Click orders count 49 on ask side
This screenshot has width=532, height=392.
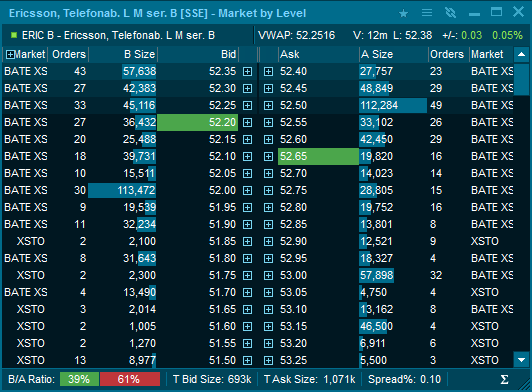pyautogui.click(x=436, y=105)
